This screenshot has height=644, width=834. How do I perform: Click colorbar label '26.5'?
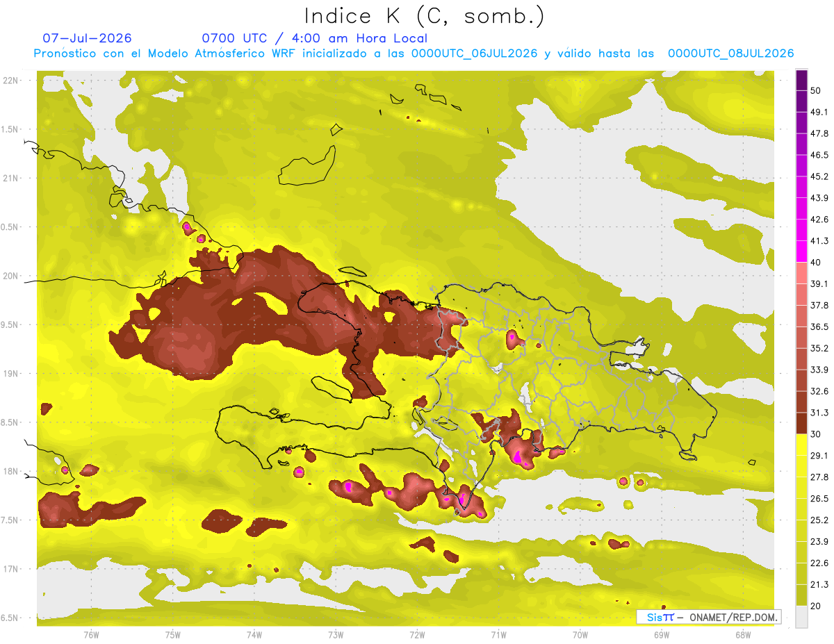point(819,499)
